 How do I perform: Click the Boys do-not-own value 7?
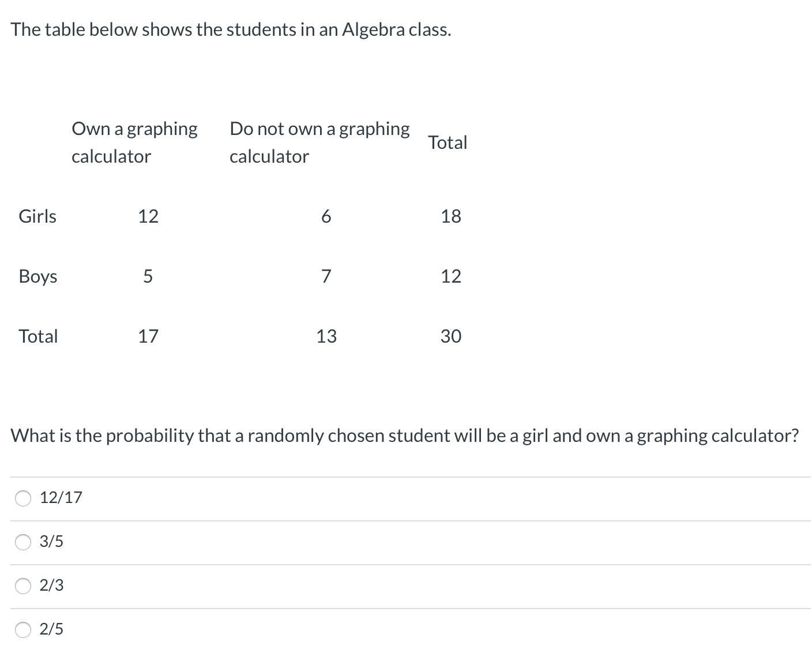326,276
